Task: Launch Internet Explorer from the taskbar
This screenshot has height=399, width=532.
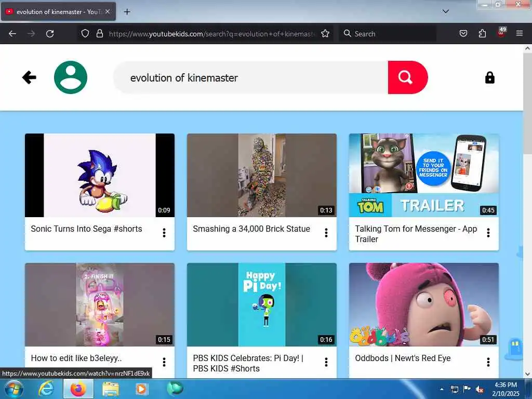Action: coord(46,389)
